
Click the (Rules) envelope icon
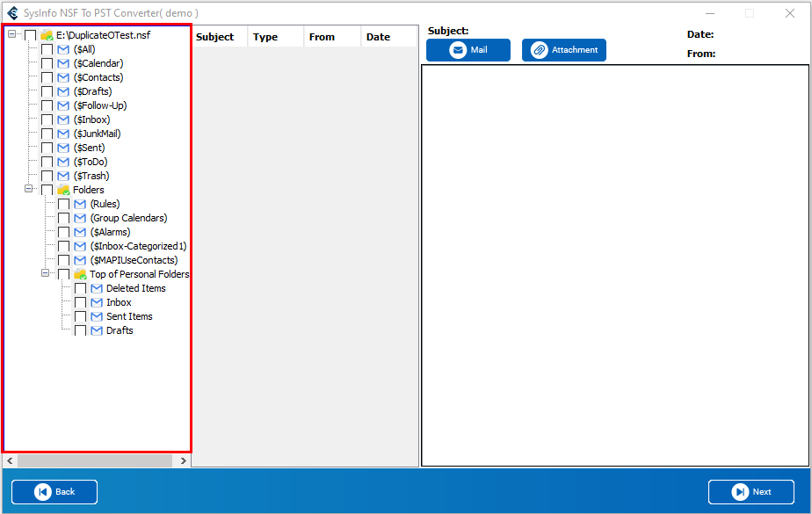point(80,204)
